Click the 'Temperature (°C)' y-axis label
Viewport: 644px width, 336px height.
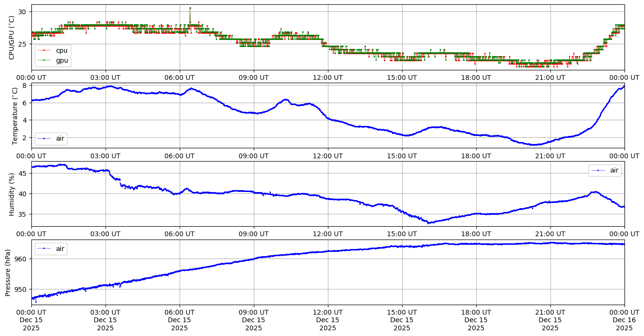click(14, 115)
